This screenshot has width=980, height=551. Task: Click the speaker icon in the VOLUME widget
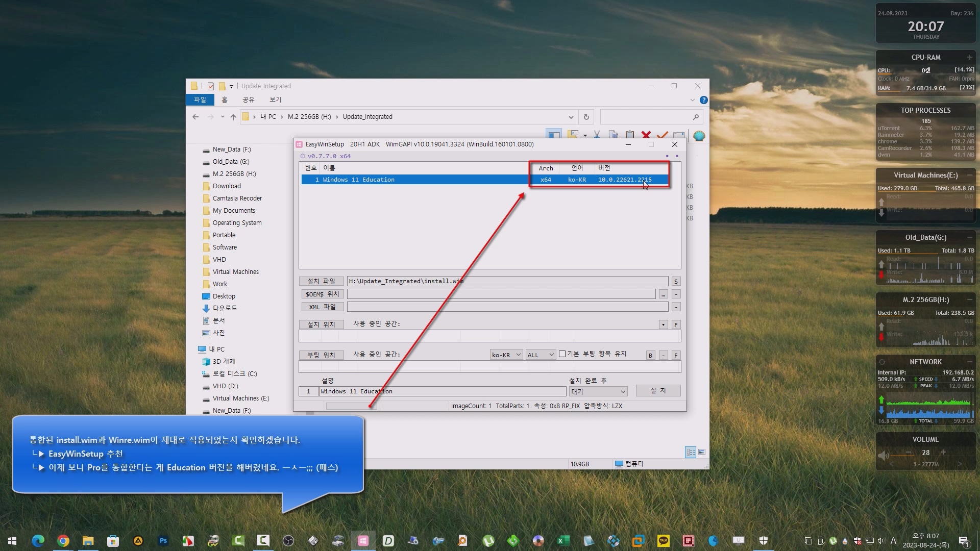(883, 455)
